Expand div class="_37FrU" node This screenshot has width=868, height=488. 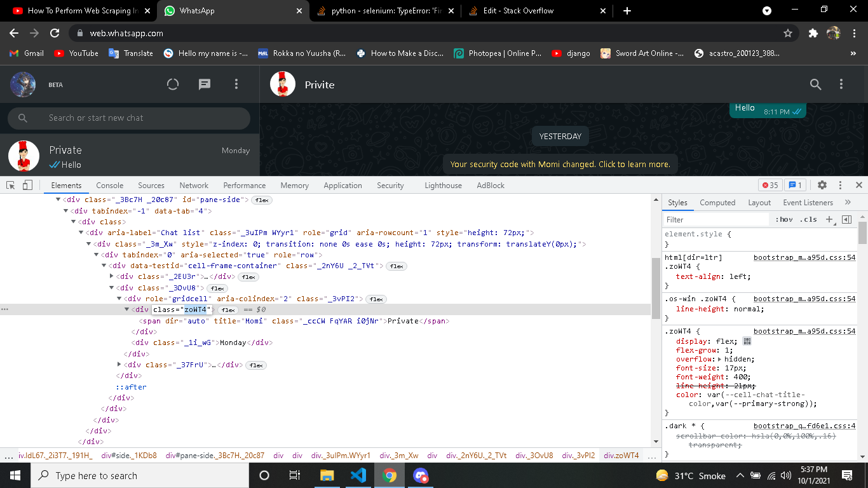pyautogui.click(x=119, y=365)
